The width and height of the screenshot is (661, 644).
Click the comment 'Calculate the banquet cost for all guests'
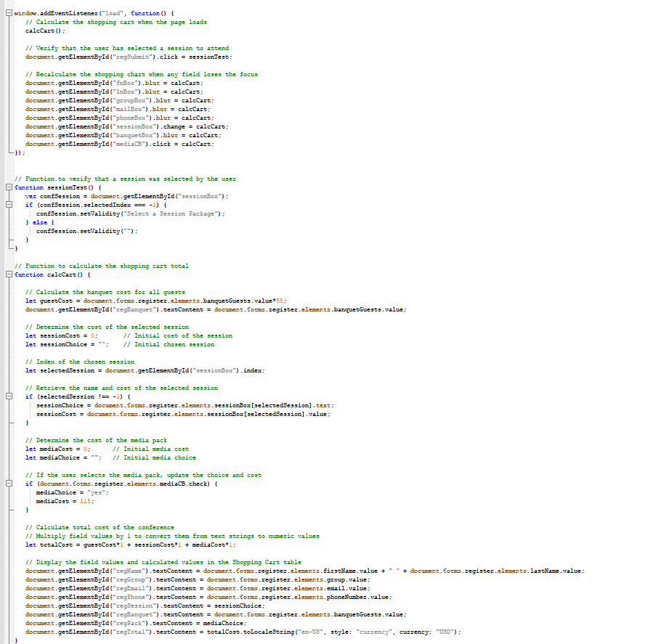pyautogui.click(x=105, y=292)
